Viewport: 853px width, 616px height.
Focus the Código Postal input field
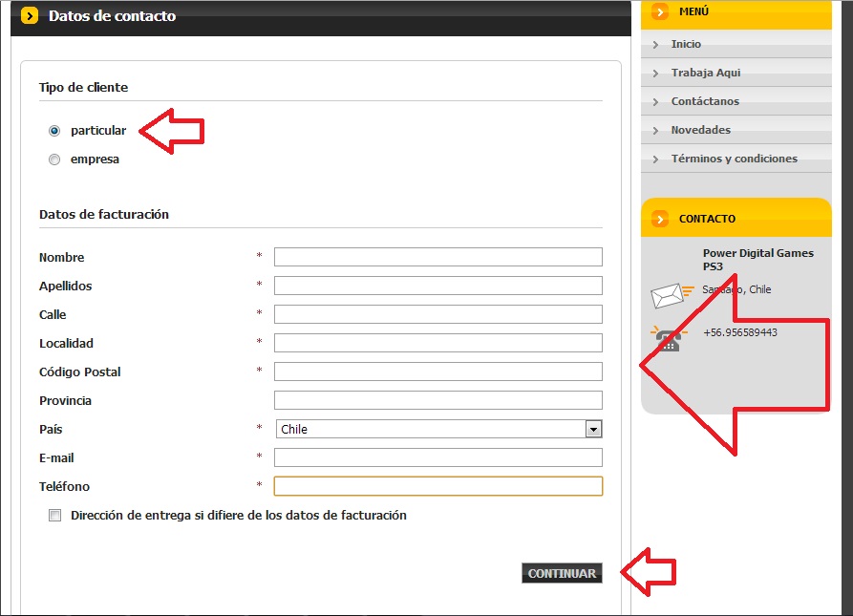point(438,372)
